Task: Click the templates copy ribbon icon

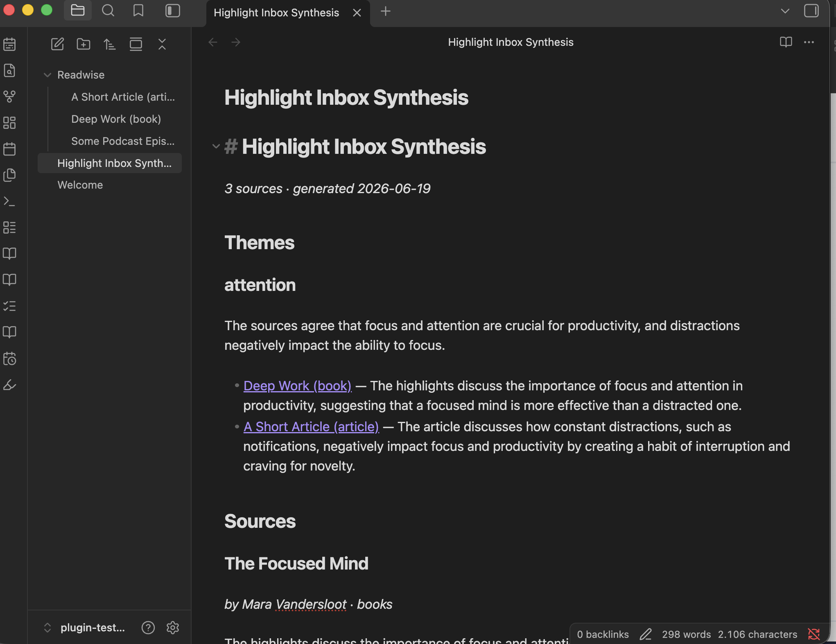Action: 9,175
